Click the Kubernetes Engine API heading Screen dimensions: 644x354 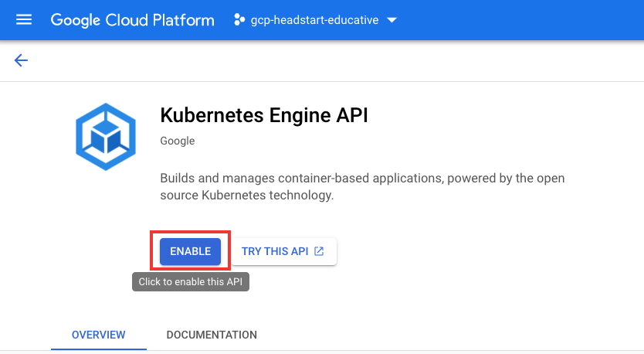coord(263,115)
